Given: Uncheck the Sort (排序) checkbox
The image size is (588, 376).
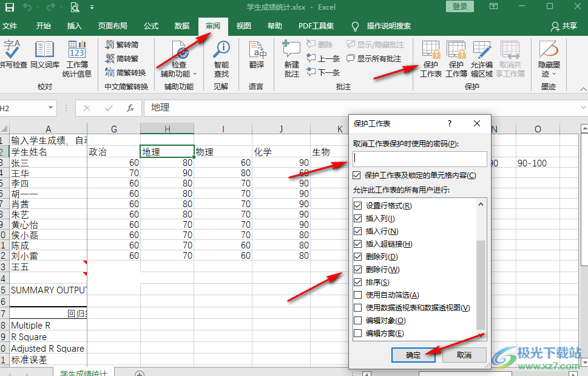Looking at the screenshot, I should (x=358, y=282).
